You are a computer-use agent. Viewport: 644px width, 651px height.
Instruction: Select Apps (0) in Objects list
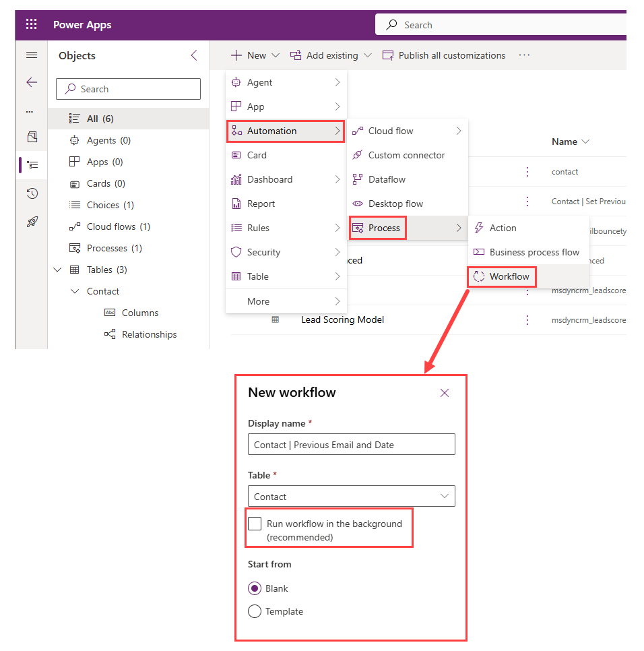pos(129,162)
